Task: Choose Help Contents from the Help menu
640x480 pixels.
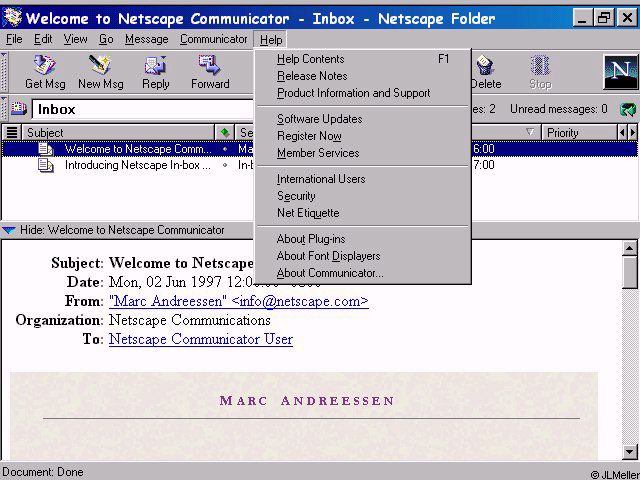Action: pyautogui.click(x=363, y=59)
